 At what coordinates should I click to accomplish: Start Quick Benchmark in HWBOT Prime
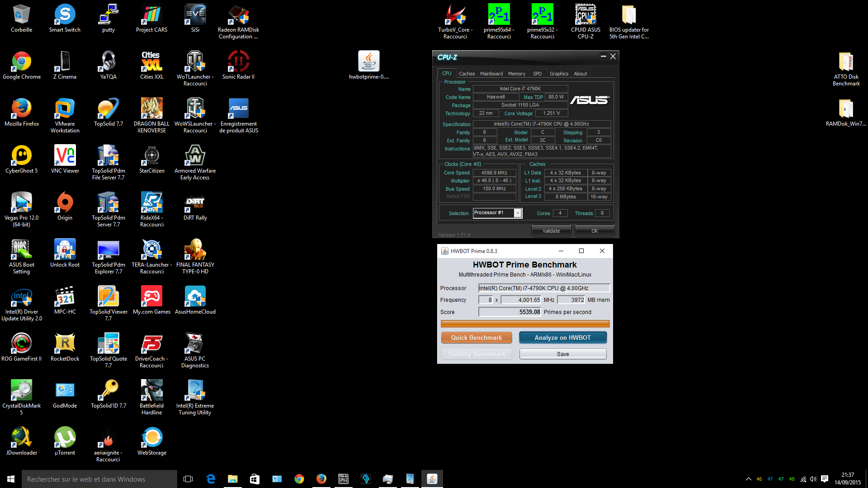coord(476,338)
